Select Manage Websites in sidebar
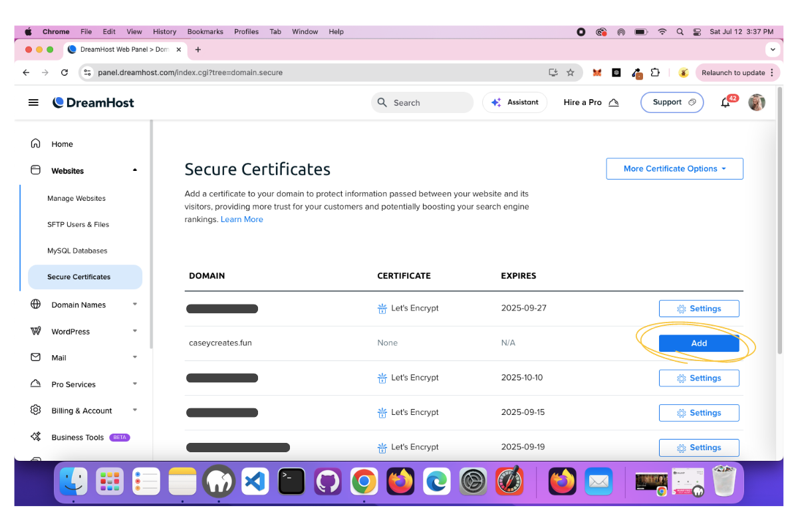This screenshot has width=798, height=532. (76, 198)
